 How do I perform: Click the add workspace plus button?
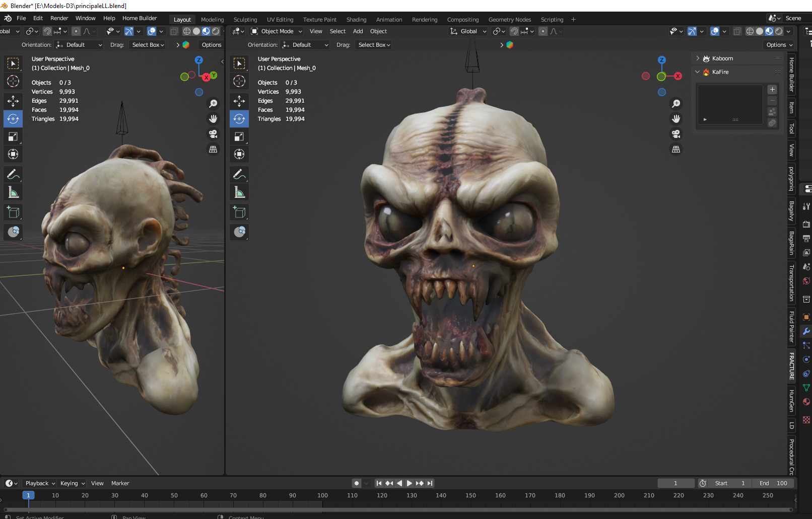573,20
